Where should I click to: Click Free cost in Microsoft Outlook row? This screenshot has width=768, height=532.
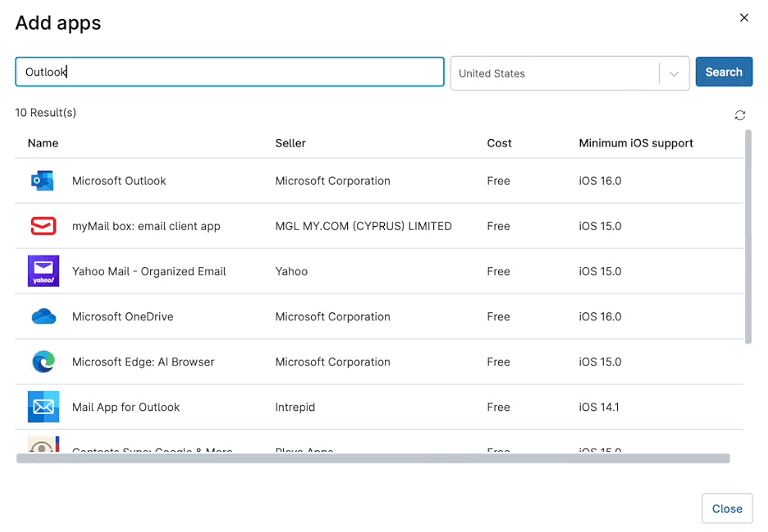tap(499, 181)
